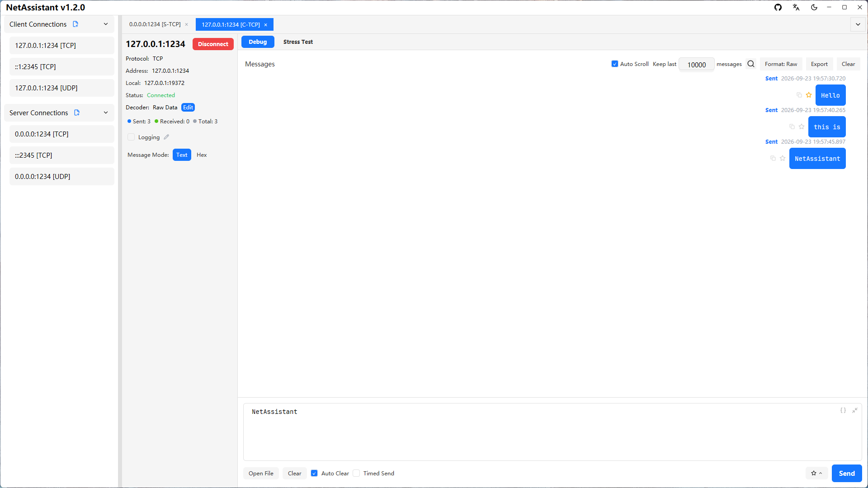Open the language translation icon

796,7
